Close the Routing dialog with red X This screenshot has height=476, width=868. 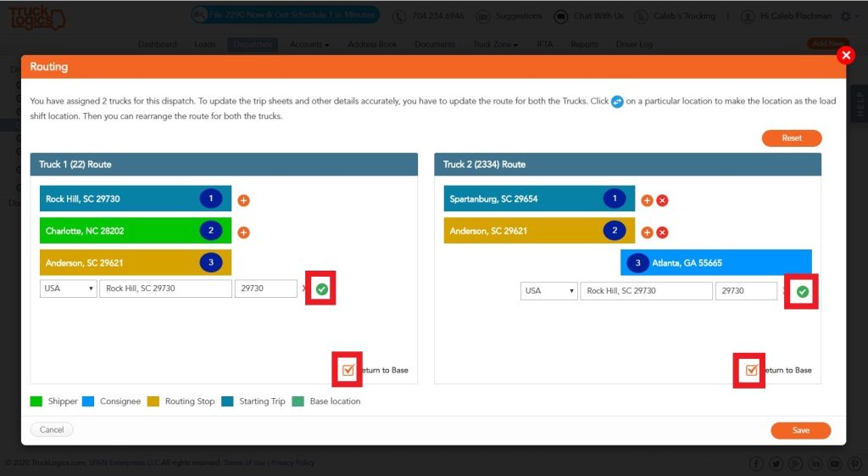coord(846,55)
